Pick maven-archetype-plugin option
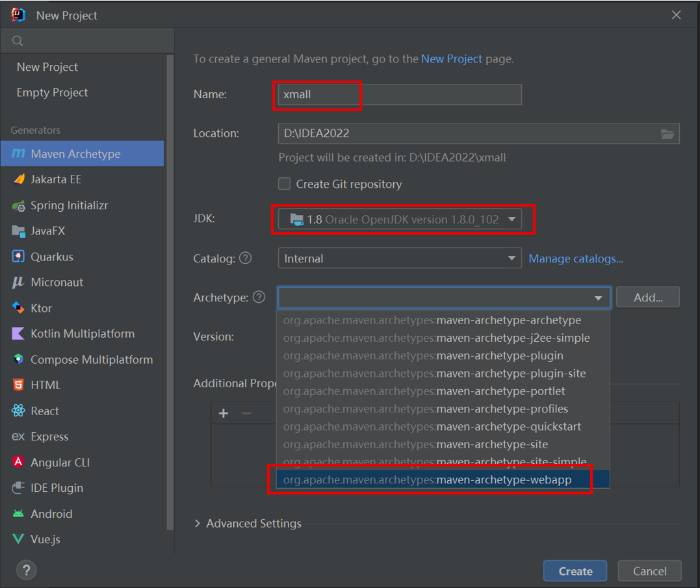Image resolution: width=700 pixels, height=588 pixels. click(x=443, y=355)
